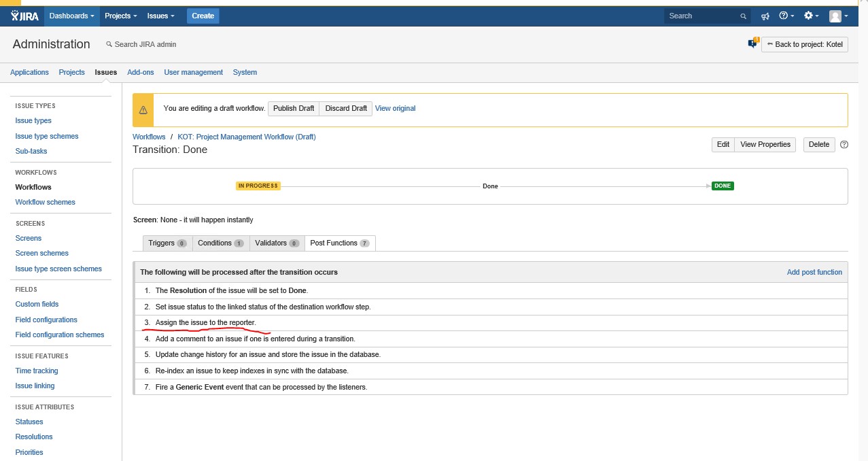Screen dimensions: 868x461
Task: Open the help question mark menu
Action: coord(786,16)
